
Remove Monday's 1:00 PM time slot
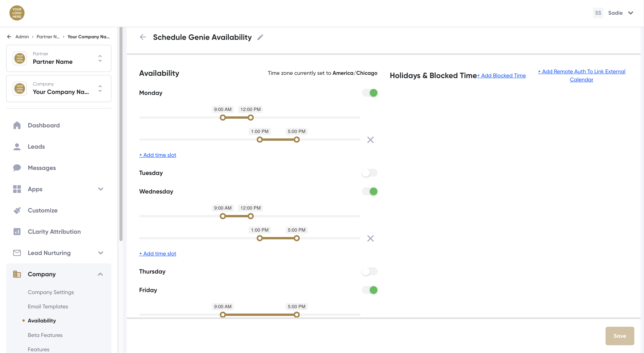(370, 140)
